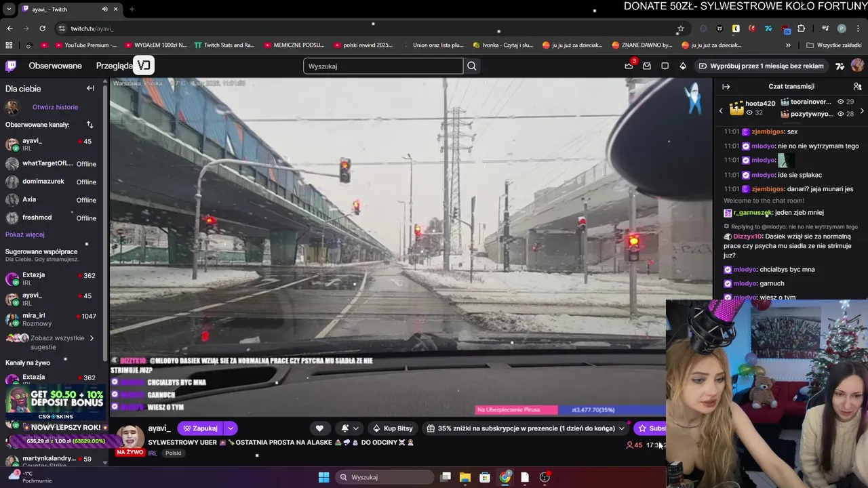Open a new browser tab
This screenshot has height=488, width=868.
132,9
